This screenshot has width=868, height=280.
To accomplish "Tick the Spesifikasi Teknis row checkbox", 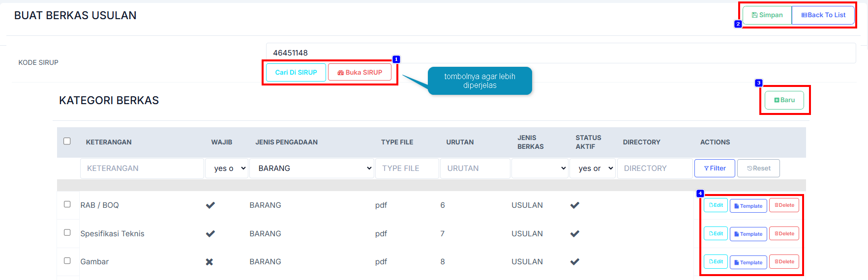I will point(67,233).
